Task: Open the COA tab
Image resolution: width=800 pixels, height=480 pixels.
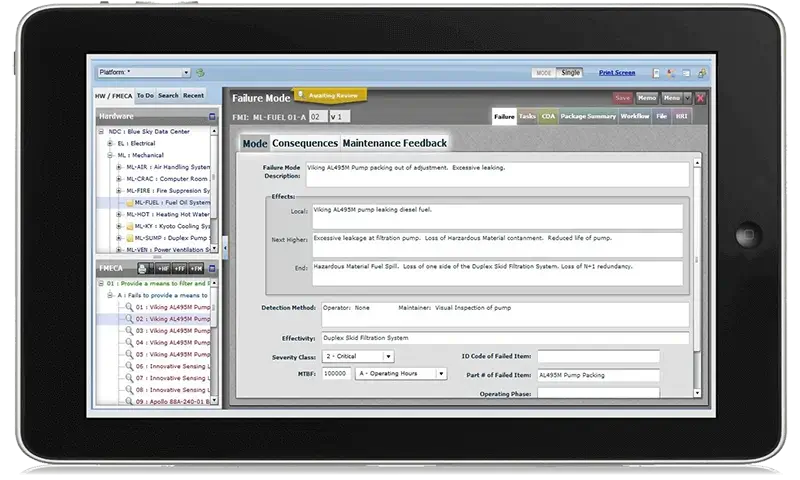Action: 548,116
